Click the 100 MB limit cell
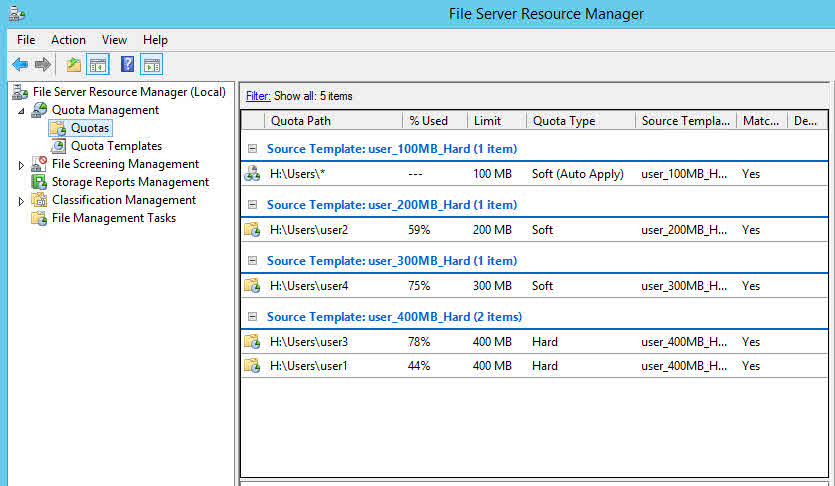 (x=492, y=174)
